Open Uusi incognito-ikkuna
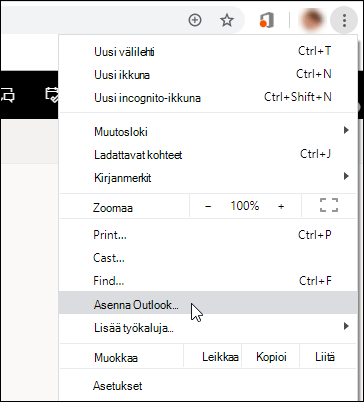This screenshot has width=364, height=402. (208, 97)
